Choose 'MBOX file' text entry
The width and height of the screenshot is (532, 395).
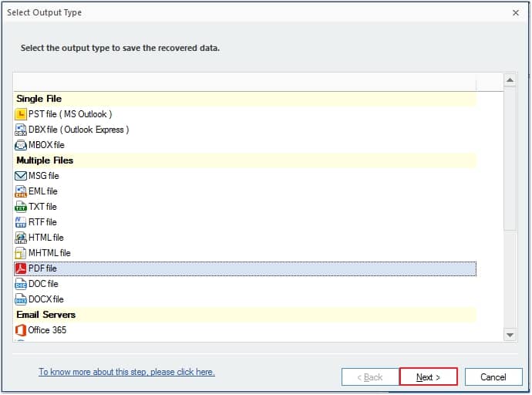pos(46,145)
